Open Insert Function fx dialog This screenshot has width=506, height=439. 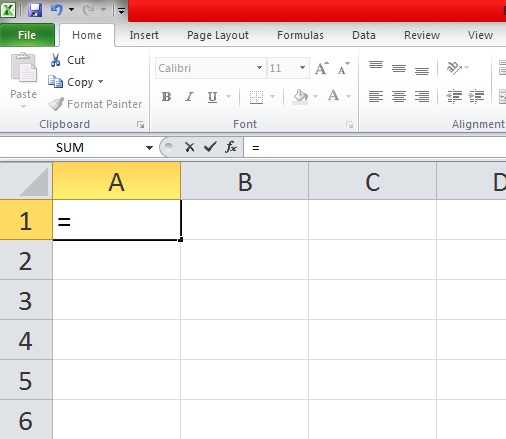point(231,147)
